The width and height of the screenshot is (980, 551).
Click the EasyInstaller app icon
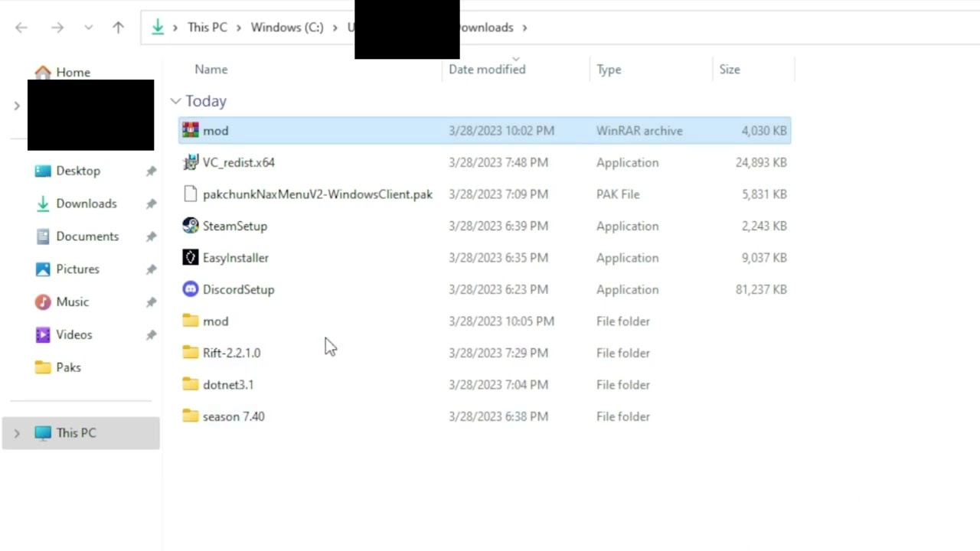coord(191,258)
